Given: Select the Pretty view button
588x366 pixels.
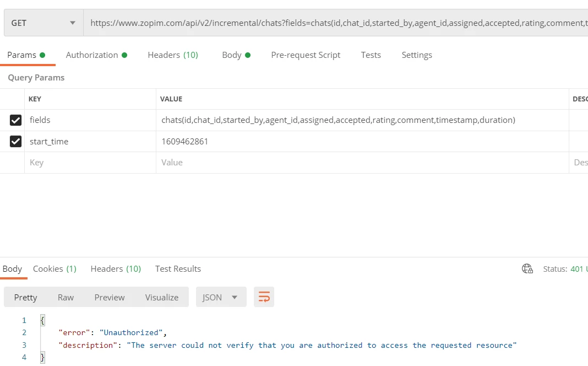Looking at the screenshot, I should click(x=25, y=297).
